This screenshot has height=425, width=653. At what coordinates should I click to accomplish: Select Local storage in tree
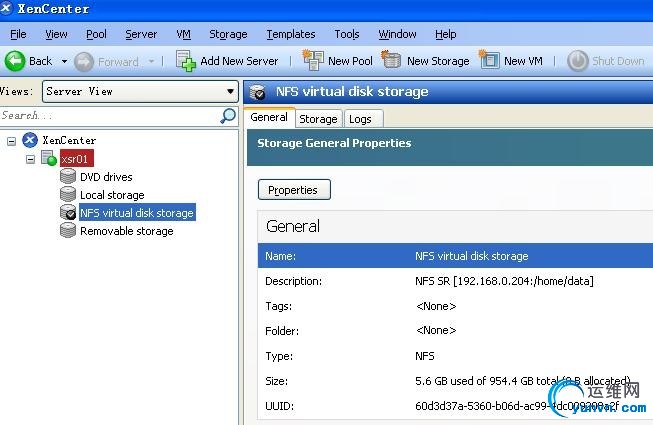click(112, 195)
